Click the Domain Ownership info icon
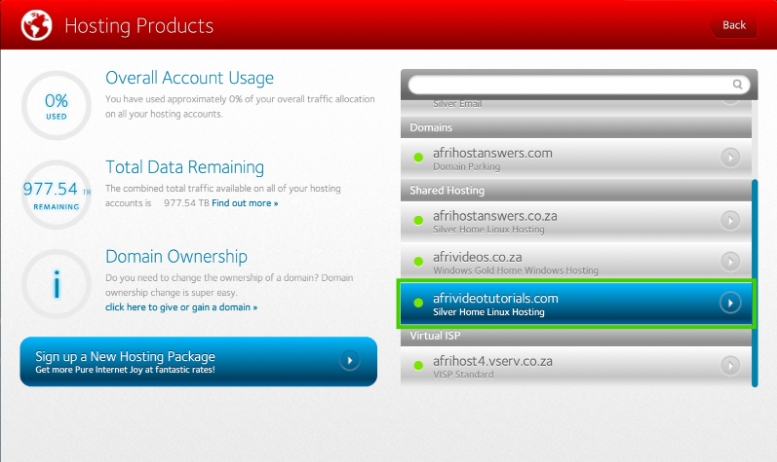Image resolution: width=777 pixels, height=462 pixels. pos(56,284)
